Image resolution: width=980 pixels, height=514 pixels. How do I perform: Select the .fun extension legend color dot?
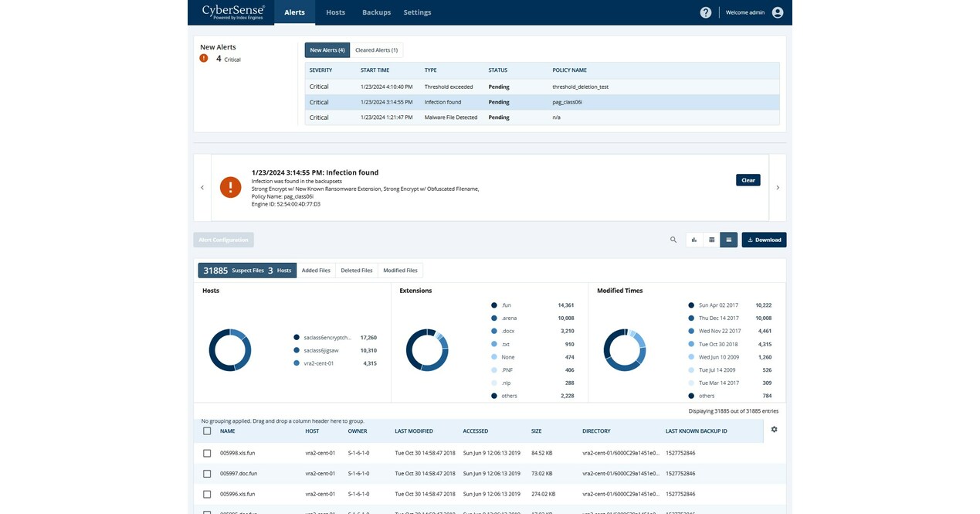click(494, 305)
